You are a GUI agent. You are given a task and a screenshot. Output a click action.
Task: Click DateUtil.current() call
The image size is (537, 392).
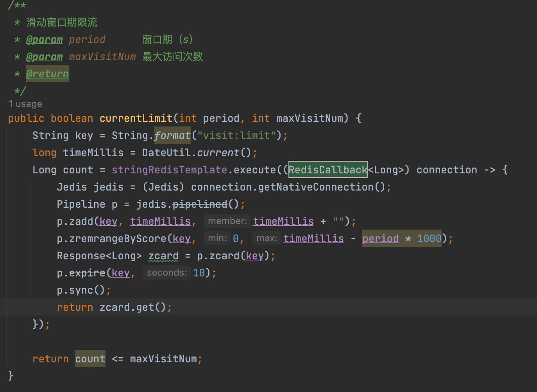tap(197, 153)
